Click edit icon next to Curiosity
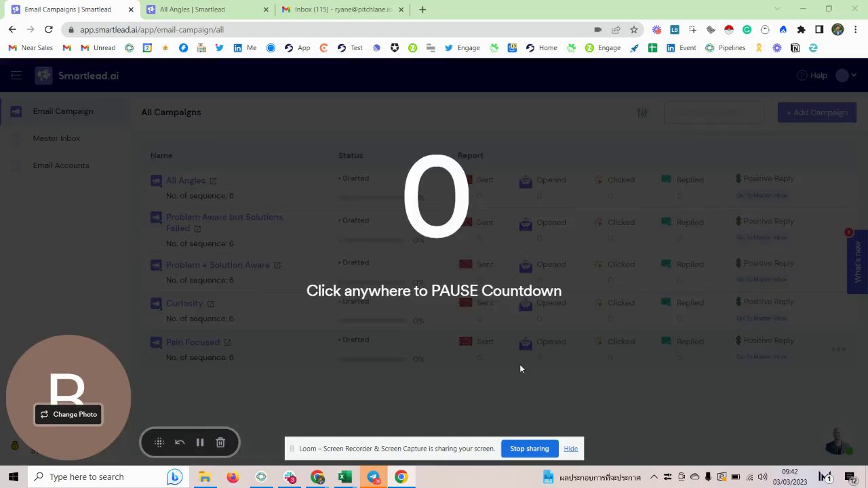This screenshot has width=868, height=488. click(x=210, y=304)
